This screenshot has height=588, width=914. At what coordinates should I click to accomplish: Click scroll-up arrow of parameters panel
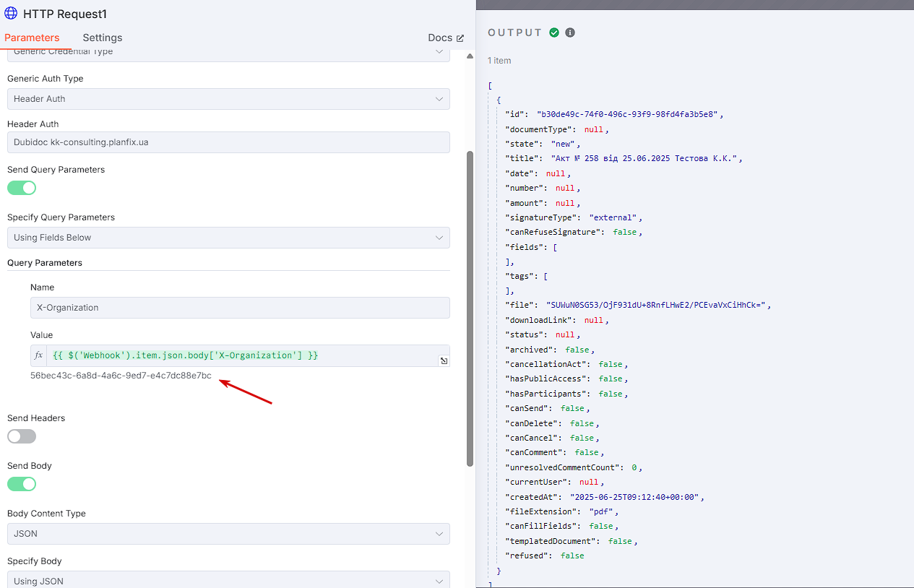(470, 56)
